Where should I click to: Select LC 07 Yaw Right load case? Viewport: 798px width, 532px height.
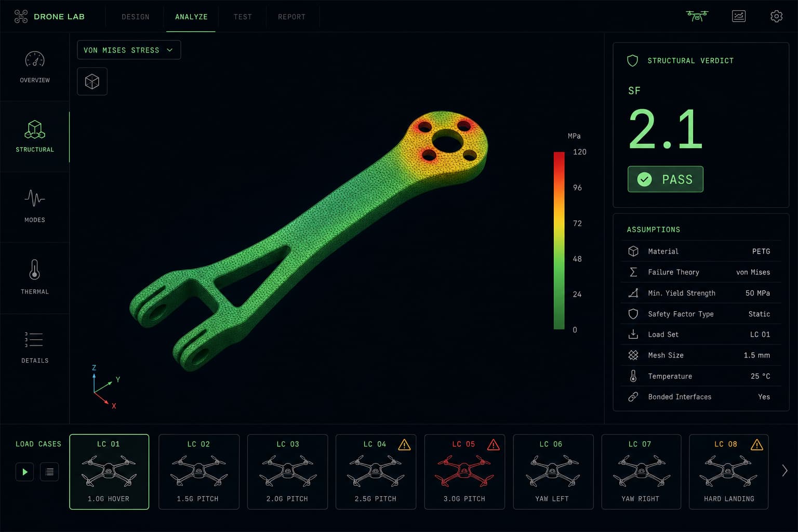click(x=641, y=472)
